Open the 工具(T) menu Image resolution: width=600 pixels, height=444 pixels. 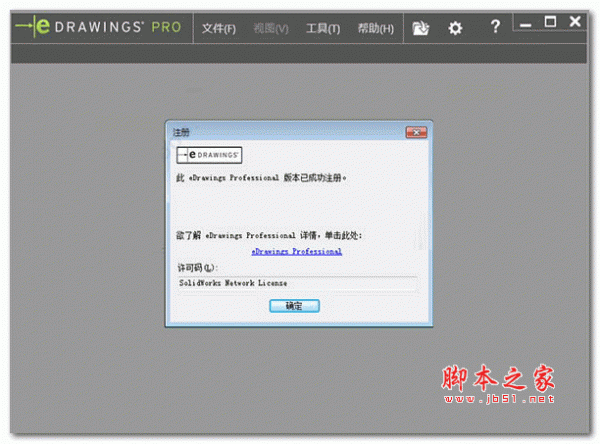[x=323, y=28]
